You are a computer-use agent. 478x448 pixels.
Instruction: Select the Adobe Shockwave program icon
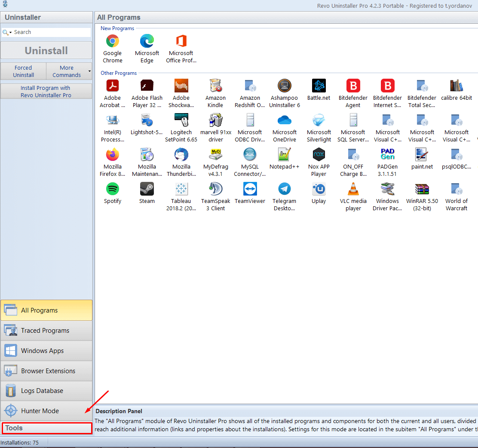pyautogui.click(x=181, y=86)
